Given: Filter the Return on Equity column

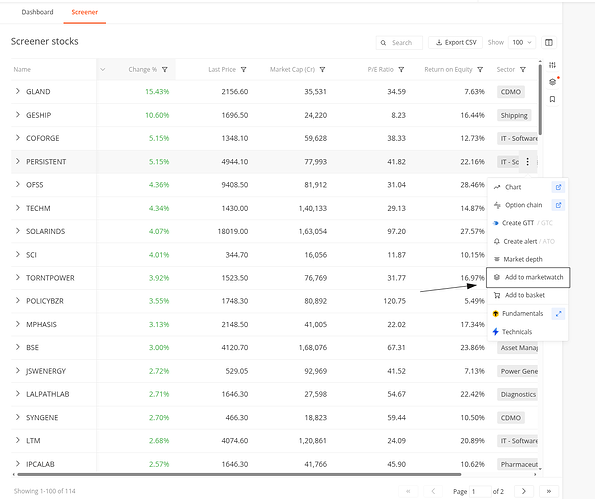Looking at the screenshot, I should (x=480, y=69).
